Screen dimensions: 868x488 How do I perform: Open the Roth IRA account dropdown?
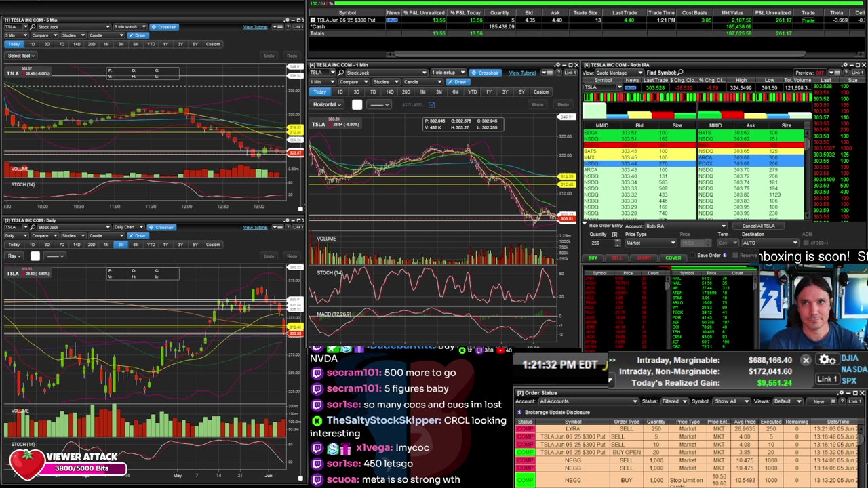click(x=685, y=226)
